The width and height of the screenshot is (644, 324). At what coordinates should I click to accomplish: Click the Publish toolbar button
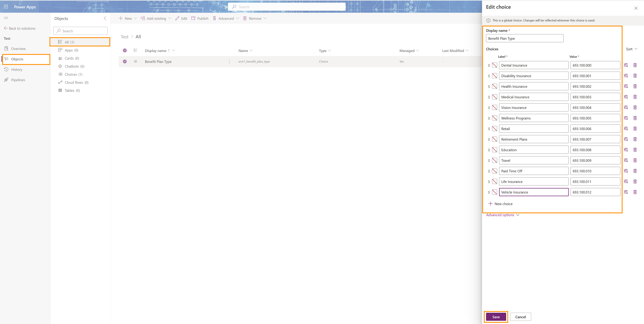click(200, 18)
